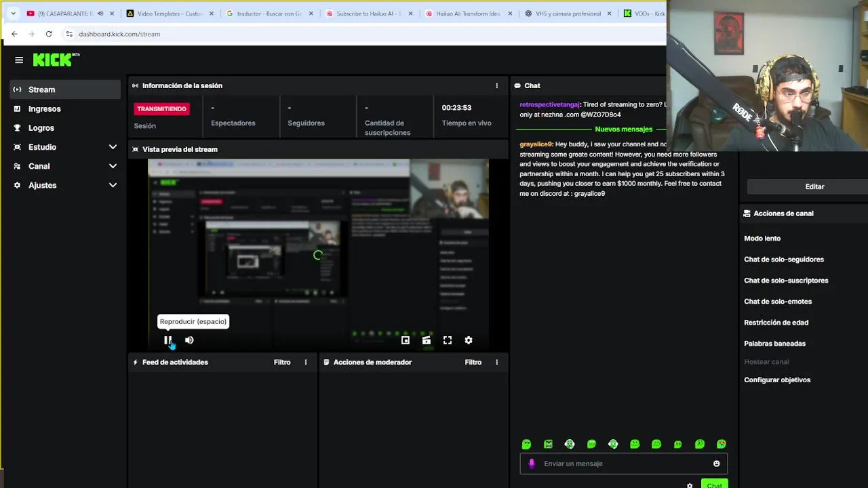Insert the seventh green blob emote
The height and width of the screenshot is (488, 868).
coord(656,444)
